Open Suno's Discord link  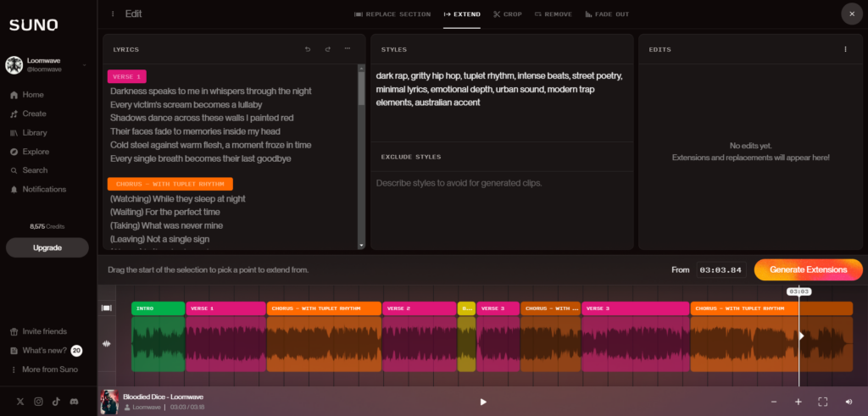pos(75,402)
